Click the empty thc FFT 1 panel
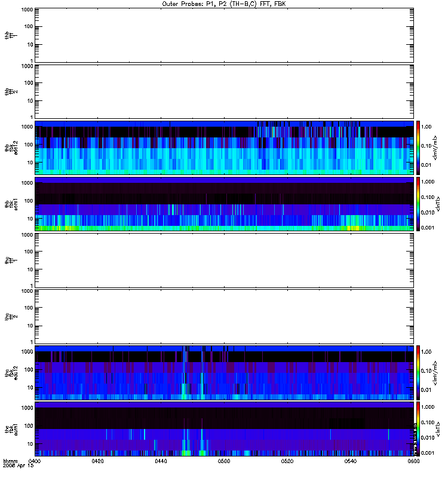The height and width of the screenshot is (478, 448). 225,261
